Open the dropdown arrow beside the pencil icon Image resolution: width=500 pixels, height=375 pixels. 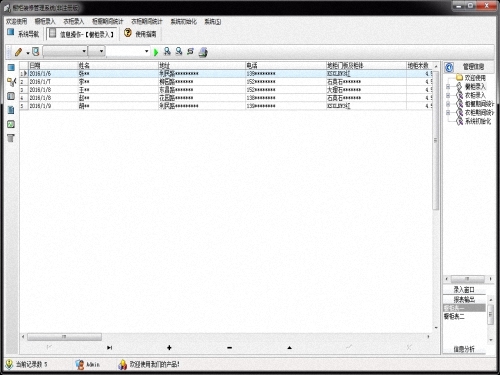point(28,53)
